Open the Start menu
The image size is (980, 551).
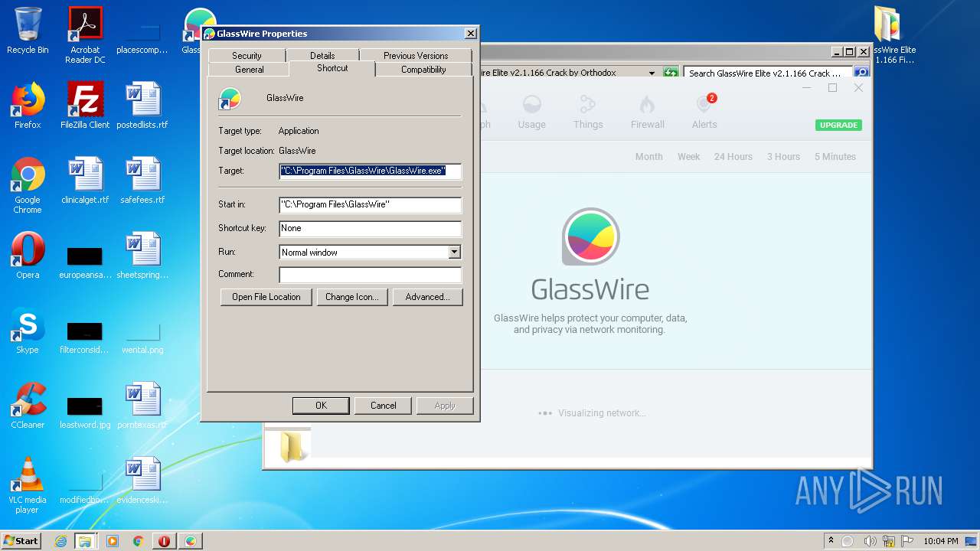click(21, 541)
